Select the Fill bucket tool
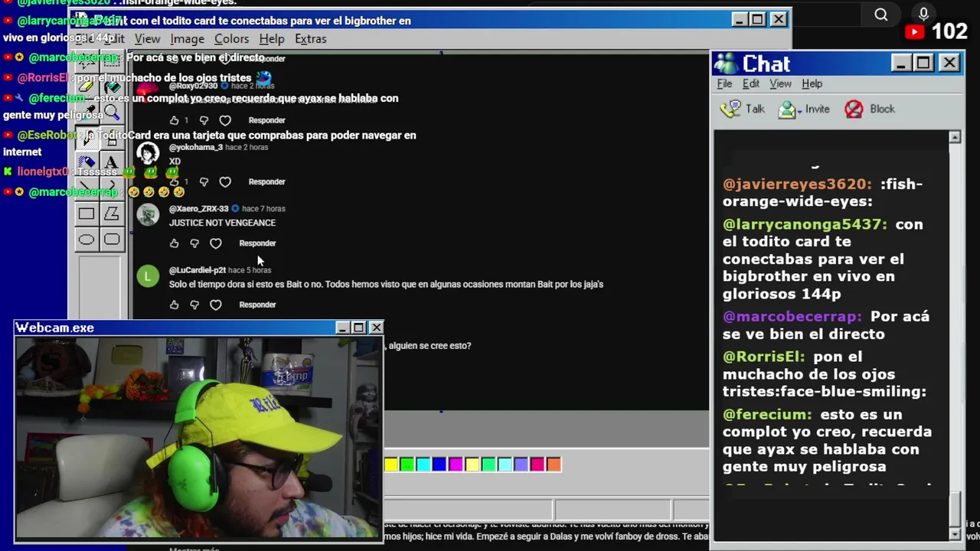 [112, 86]
